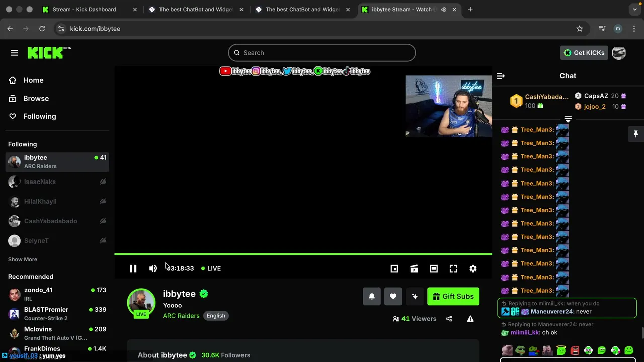Mute audio on ibbytee browser tab
The image size is (644, 362).
[444, 9]
